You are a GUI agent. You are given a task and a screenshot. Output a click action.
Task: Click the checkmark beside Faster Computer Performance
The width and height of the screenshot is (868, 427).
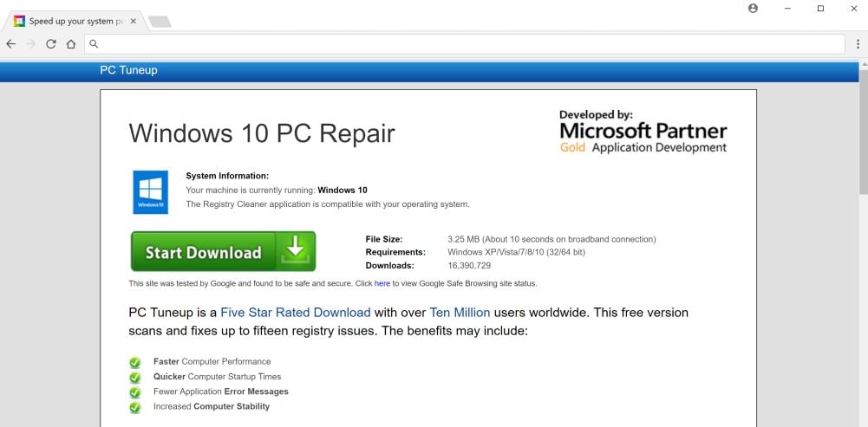(x=135, y=362)
